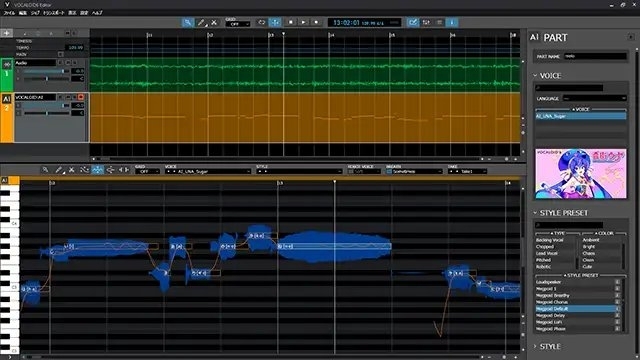The image size is (640, 360).
Task: Click the Audio track type icon
Action: coord(7,65)
